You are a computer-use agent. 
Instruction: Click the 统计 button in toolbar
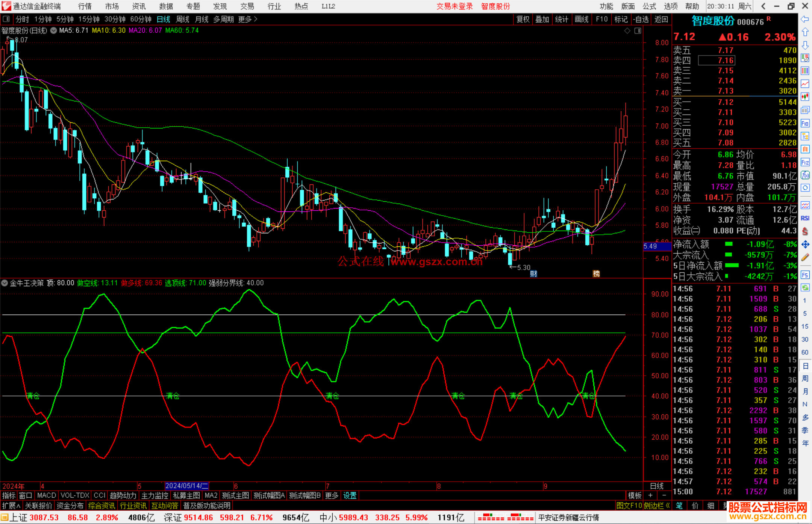tap(562, 19)
